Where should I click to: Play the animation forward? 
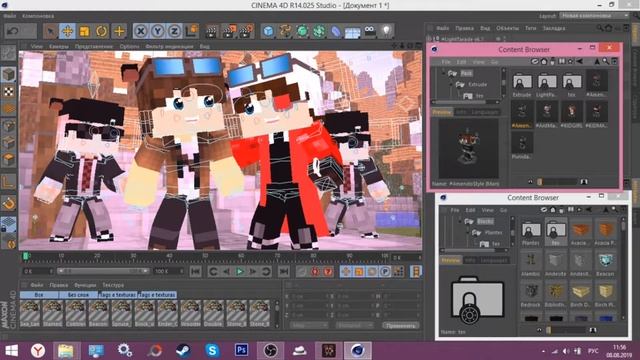(x=240, y=271)
